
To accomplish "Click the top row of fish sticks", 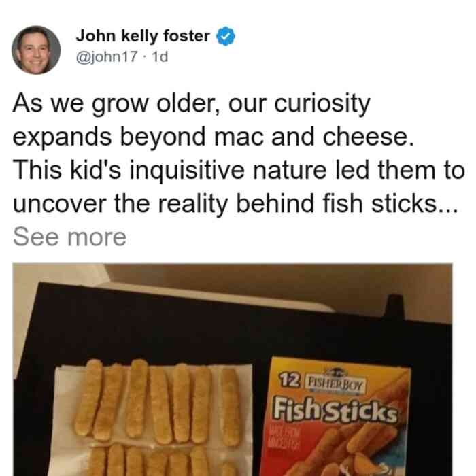I will click(x=158, y=402).
